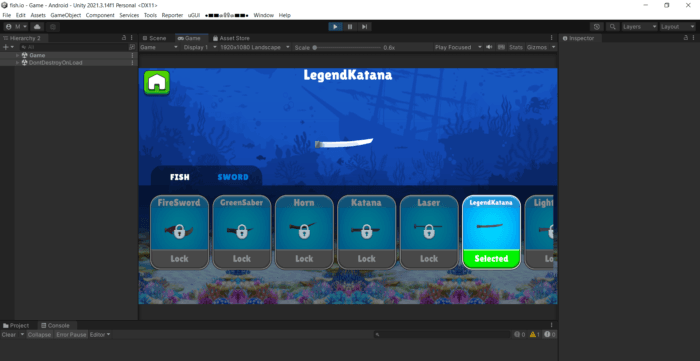Viewport: 700px width, 361px height.
Task: Select the Horn sword card
Action: coord(304,232)
